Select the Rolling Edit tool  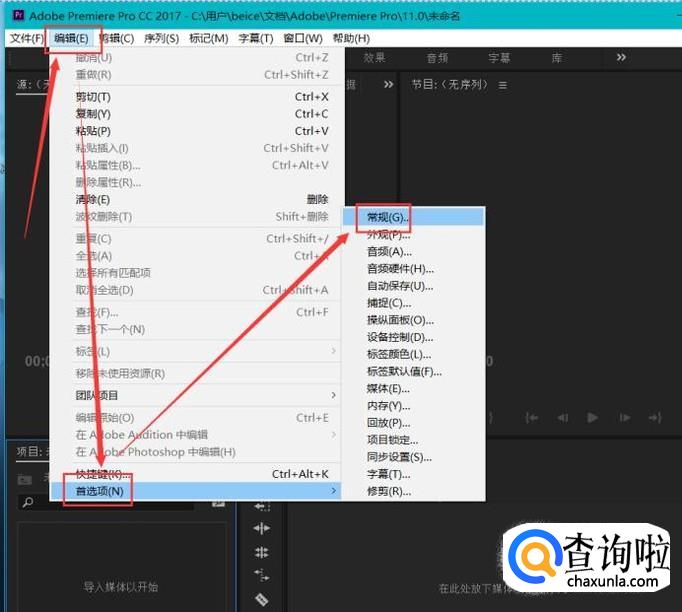[x=262, y=553]
